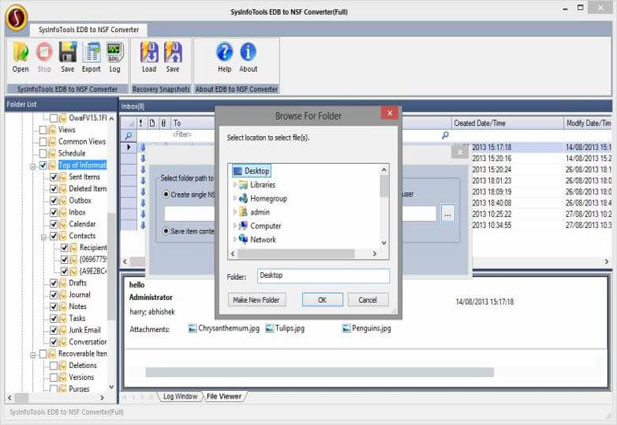Select Homegroup in Browse For Folder
Image resolution: width=617 pixels, height=425 pixels.
pyautogui.click(x=268, y=198)
